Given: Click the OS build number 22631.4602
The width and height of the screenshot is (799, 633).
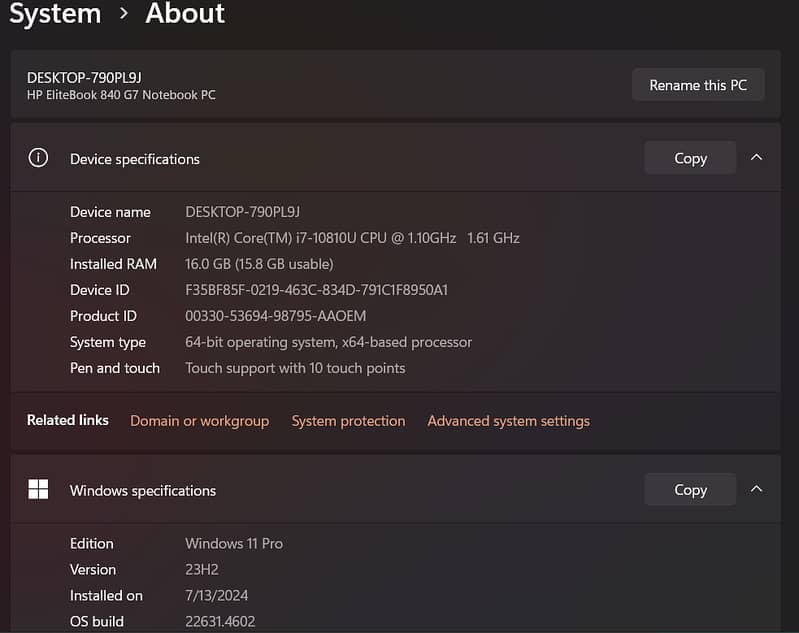Looking at the screenshot, I should 220,621.
